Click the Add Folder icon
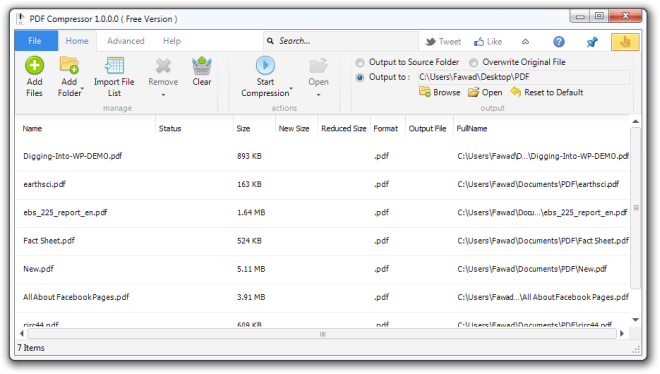660x374 pixels. 69,65
